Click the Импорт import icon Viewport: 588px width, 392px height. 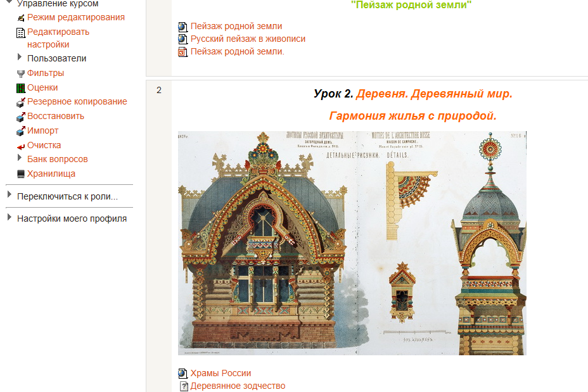pos(21,131)
